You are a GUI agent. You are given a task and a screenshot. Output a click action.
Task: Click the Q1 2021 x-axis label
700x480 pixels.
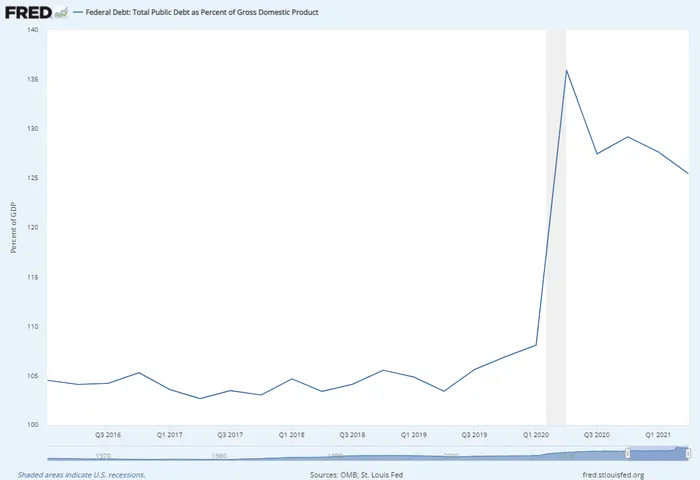click(x=658, y=435)
